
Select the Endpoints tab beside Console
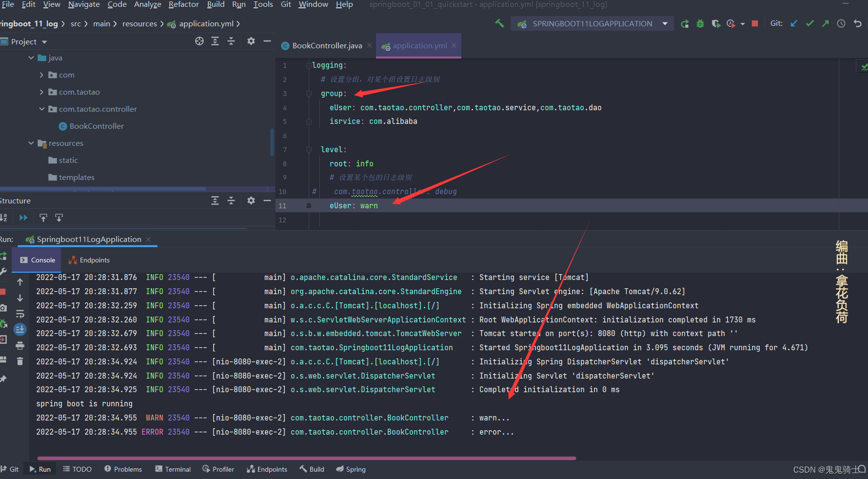pyautogui.click(x=89, y=260)
